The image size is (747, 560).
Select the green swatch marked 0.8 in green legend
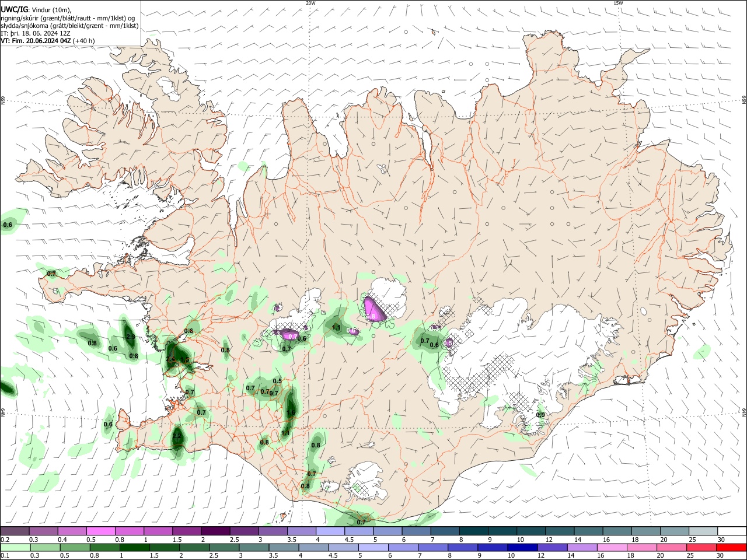[x=105, y=547]
